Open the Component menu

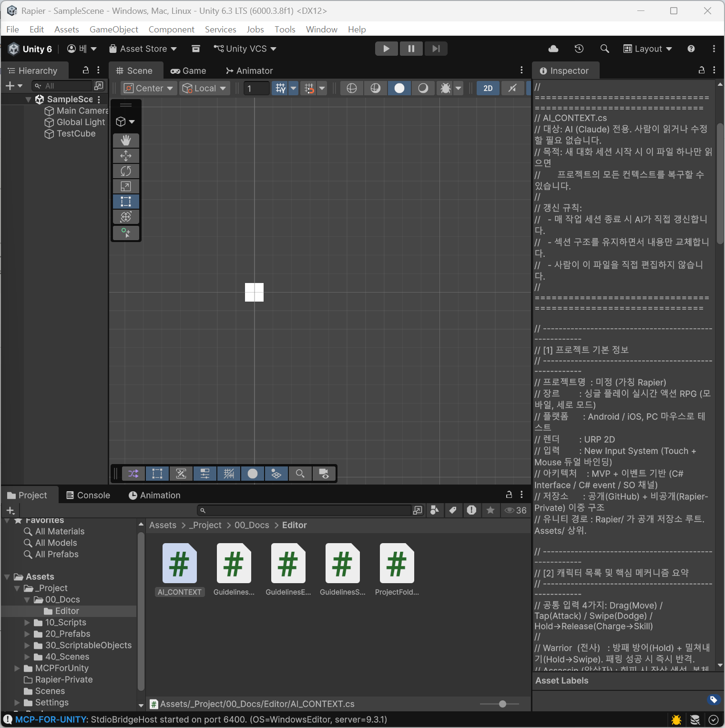[x=172, y=30]
